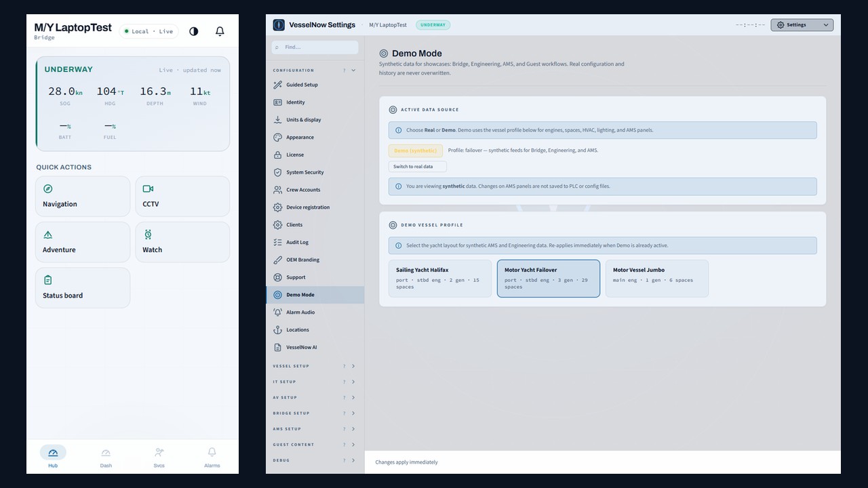Image resolution: width=868 pixels, height=488 pixels.
Task: Click the VesselNow AI document icon
Action: coord(277,347)
